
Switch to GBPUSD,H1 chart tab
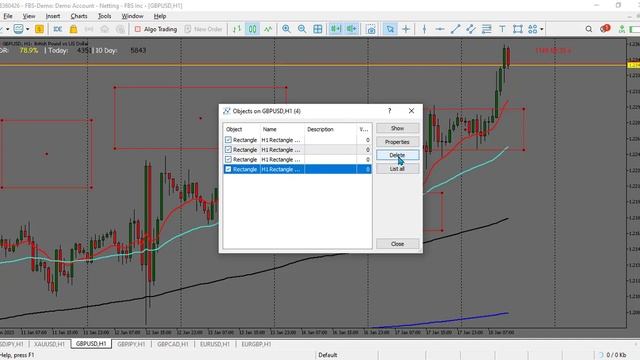91,344
